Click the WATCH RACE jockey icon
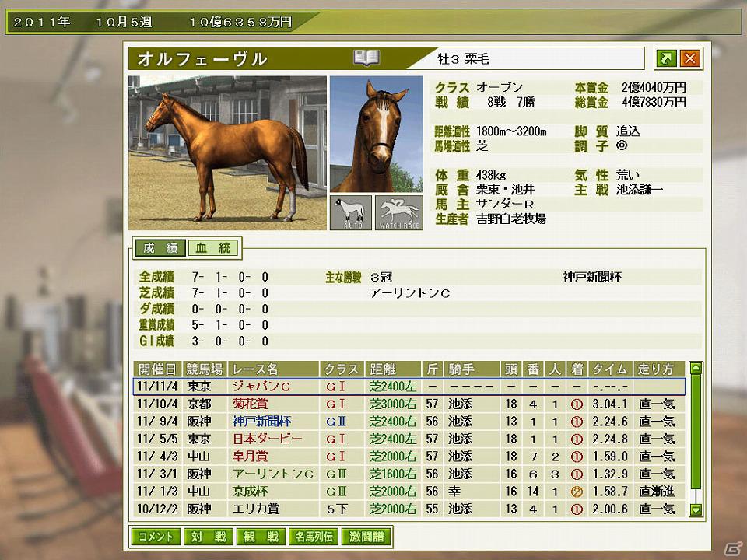The width and height of the screenshot is (747, 560). [x=398, y=212]
